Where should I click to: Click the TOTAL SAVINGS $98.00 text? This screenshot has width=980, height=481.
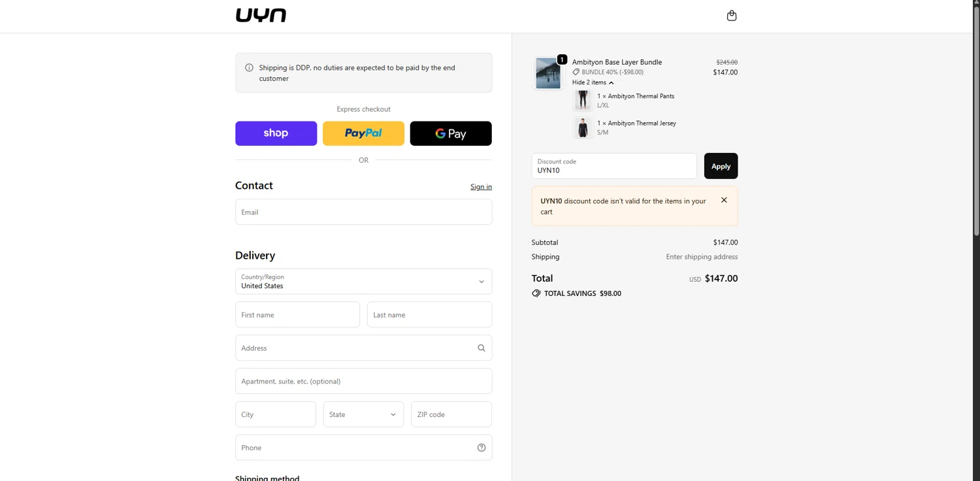583,293
